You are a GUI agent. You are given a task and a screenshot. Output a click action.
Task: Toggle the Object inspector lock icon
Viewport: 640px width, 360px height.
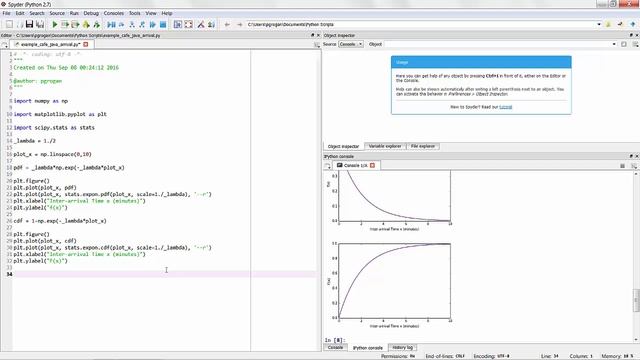[x=624, y=44]
